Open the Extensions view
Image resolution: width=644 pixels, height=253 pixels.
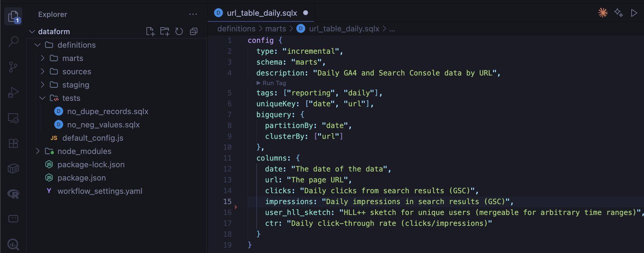coord(13,143)
